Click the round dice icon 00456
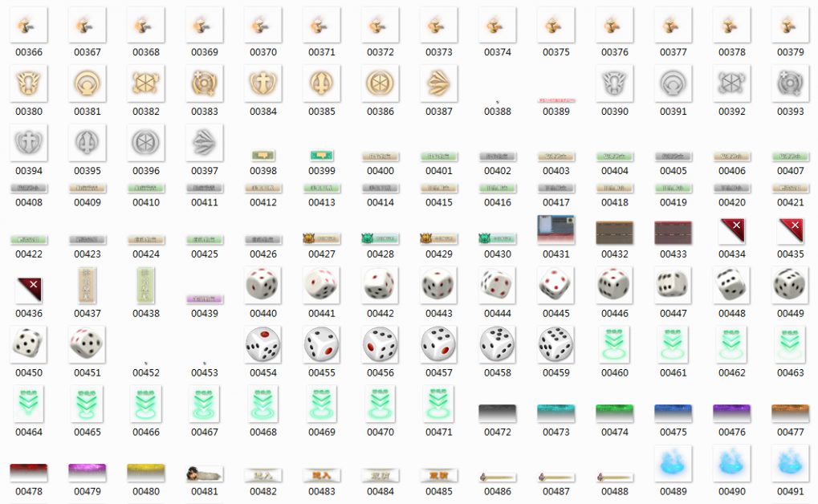 tap(381, 344)
